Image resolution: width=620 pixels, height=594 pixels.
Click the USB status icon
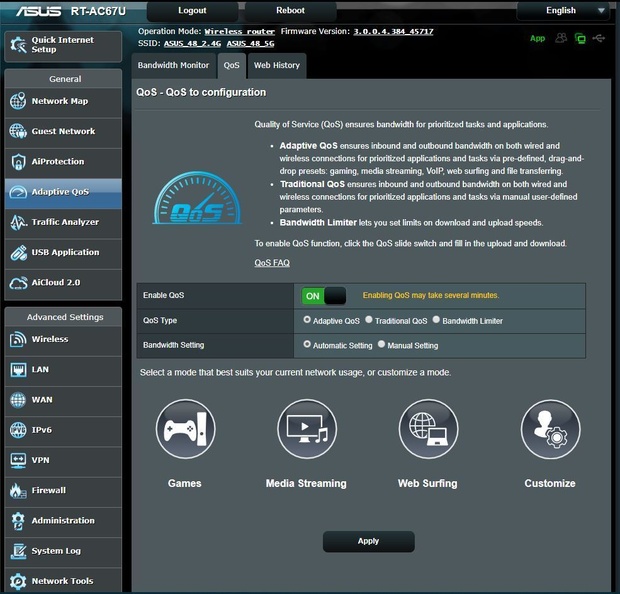599,38
